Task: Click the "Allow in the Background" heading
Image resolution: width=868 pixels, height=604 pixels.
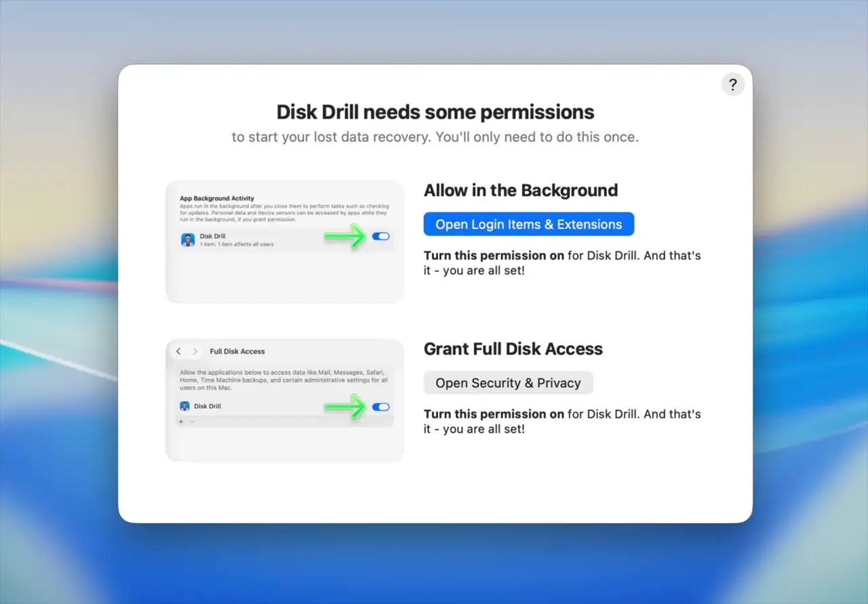Action: pos(521,190)
